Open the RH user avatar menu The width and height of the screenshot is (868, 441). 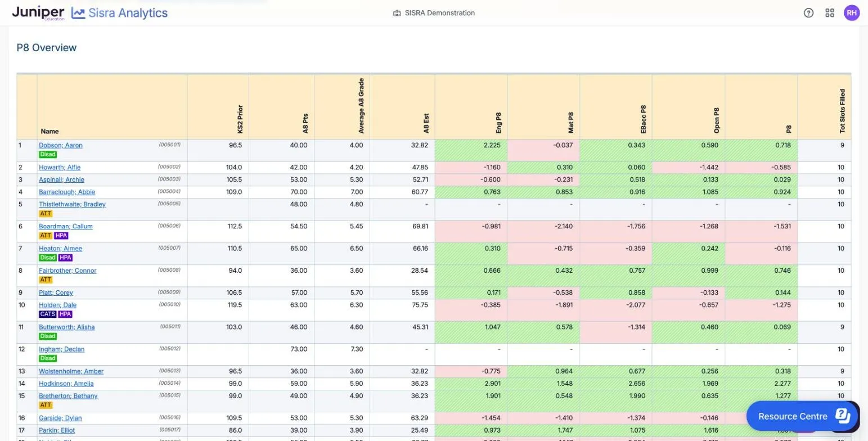(852, 13)
